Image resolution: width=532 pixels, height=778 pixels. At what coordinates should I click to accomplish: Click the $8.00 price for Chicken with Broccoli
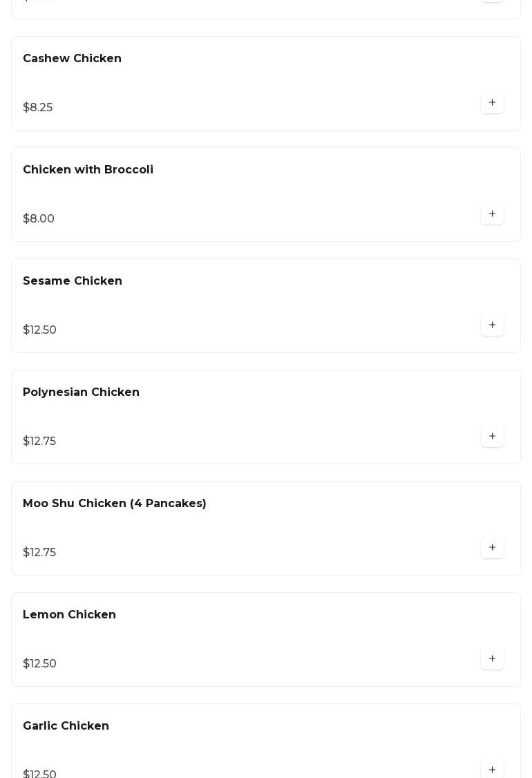39,219
